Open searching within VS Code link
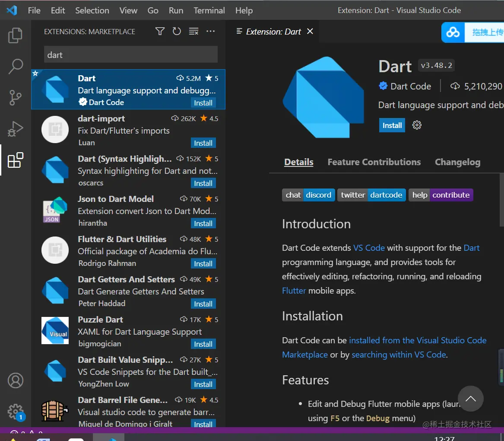Image resolution: width=504 pixels, height=441 pixels. tap(399, 355)
